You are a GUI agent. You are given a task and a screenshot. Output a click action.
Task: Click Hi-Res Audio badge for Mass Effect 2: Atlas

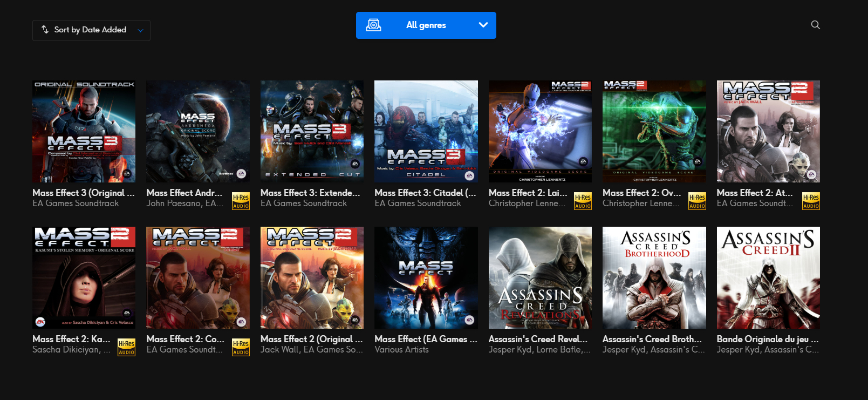(811, 201)
